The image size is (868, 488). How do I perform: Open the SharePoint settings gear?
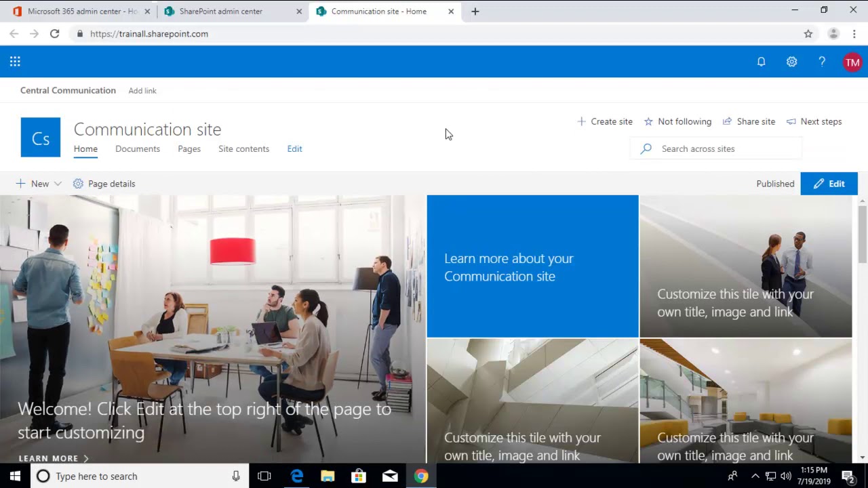[x=791, y=62]
